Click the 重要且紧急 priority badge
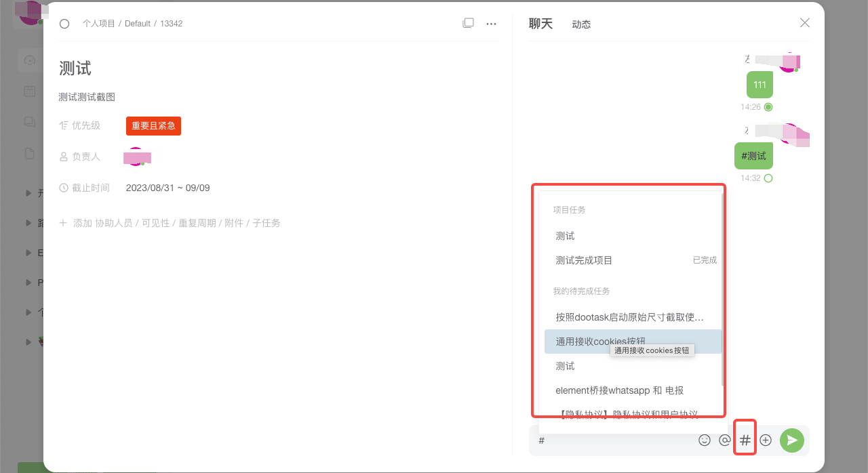The width and height of the screenshot is (868, 473). click(153, 125)
